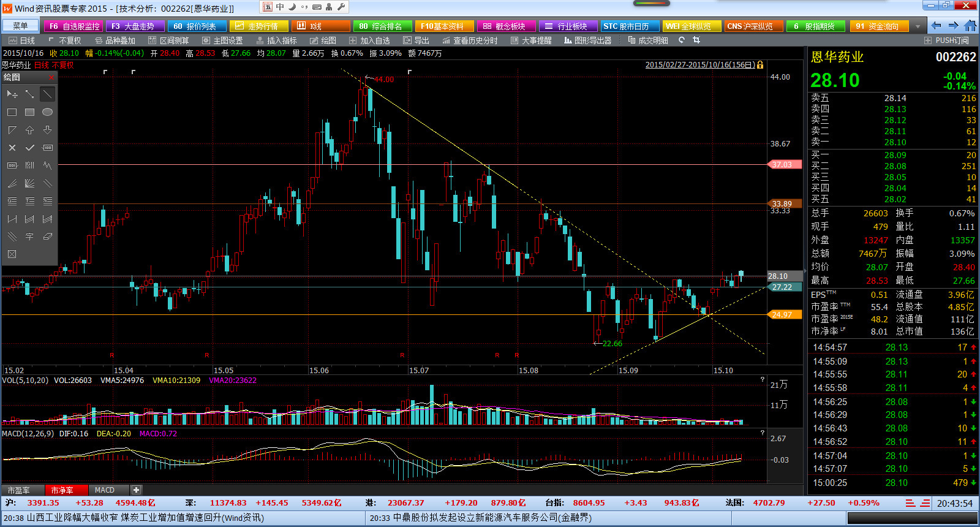
Task: Click the 24.97 orange price line marker
Action: (x=784, y=315)
